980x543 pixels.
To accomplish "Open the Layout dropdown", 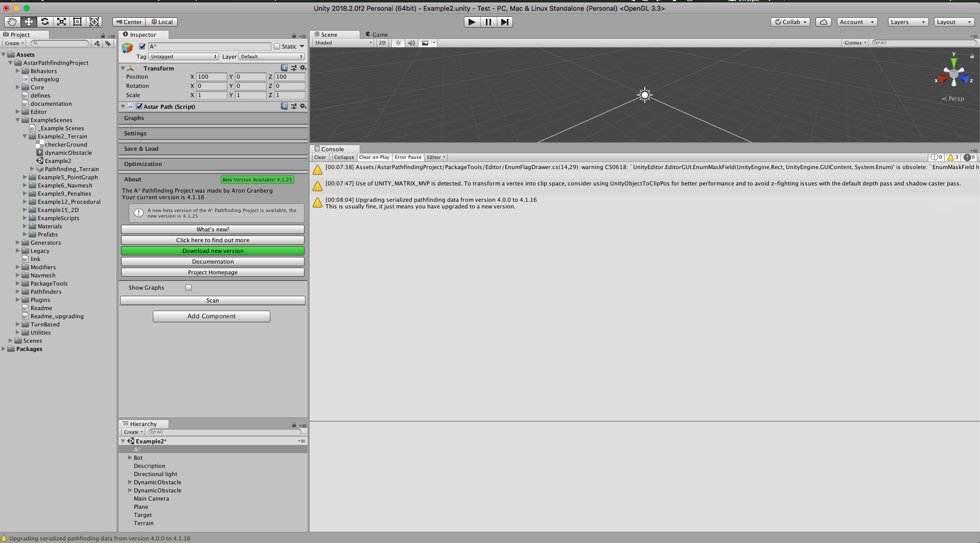I will (x=954, y=22).
